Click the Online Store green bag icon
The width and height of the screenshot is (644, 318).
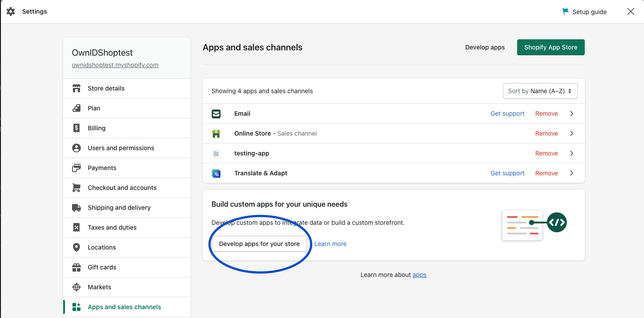coord(216,133)
